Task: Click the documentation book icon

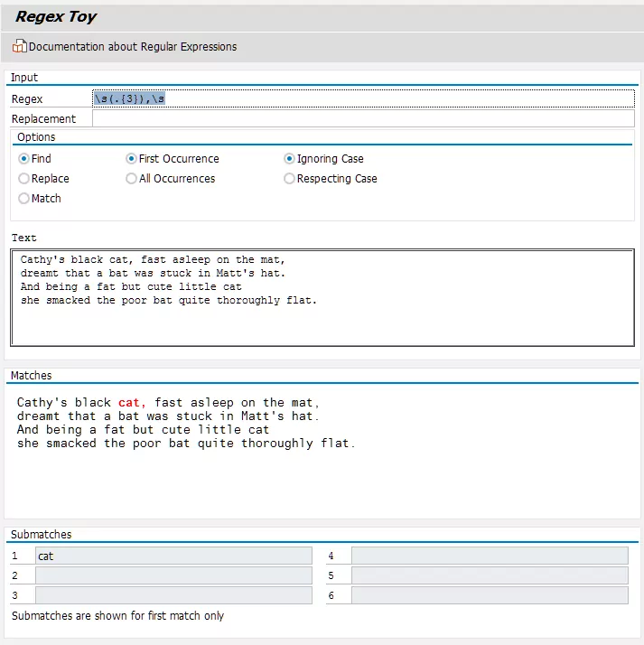Action: point(19,46)
